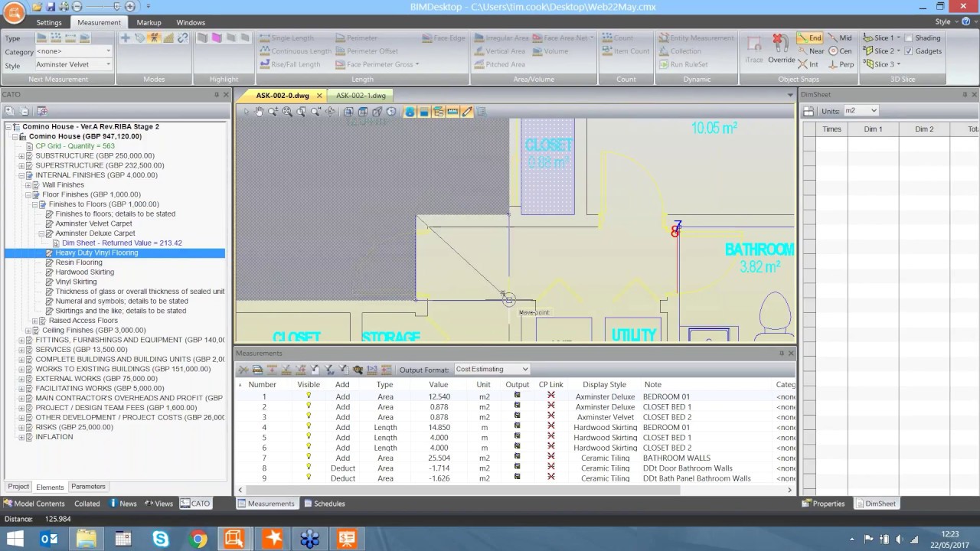
Task: Toggle visibility bulb for measurement row 1
Action: pyautogui.click(x=309, y=396)
